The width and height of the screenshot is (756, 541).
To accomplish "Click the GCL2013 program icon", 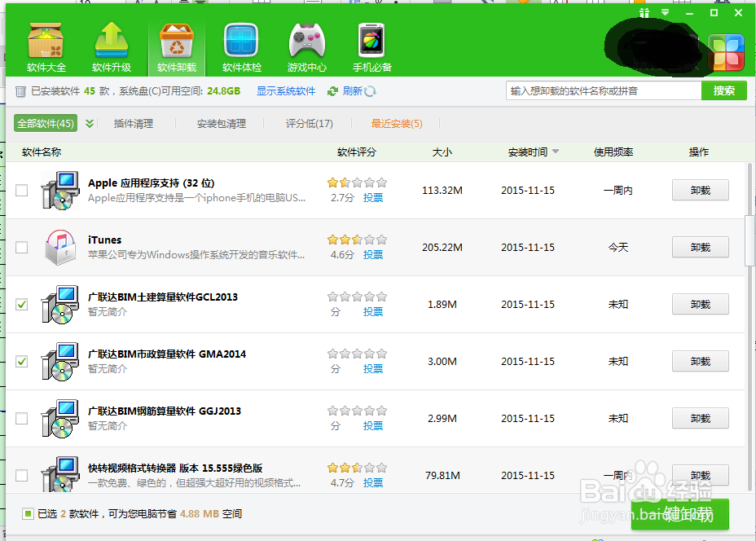I will [x=60, y=304].
